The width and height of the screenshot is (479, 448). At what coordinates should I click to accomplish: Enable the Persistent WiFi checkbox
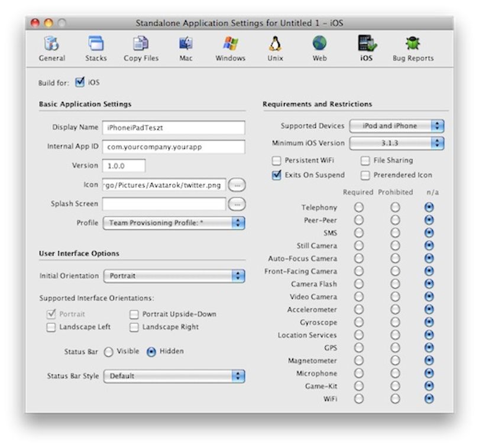[x=276, y=161]
